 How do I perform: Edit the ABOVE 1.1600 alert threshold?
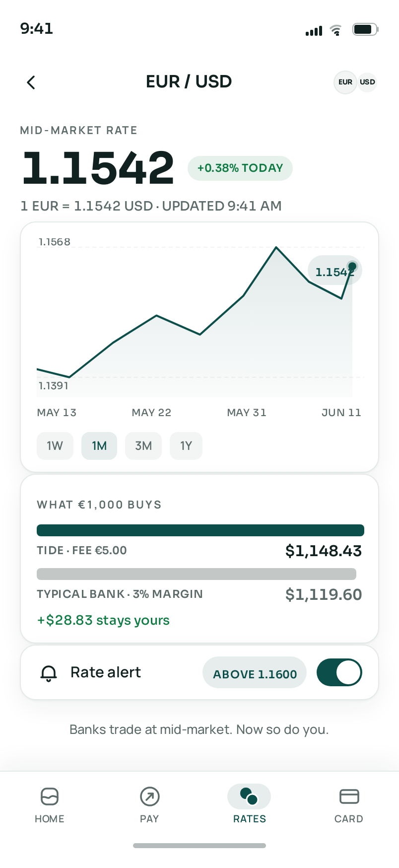pyautogui.click(x=255, y=672)
